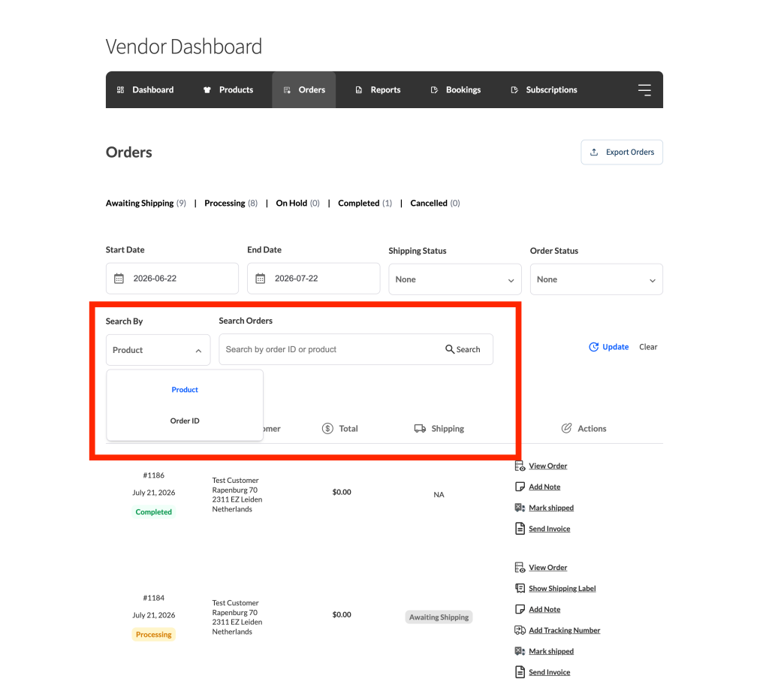Click the Update refresh icon
769x700 pixels.
[x=593, y=347]
